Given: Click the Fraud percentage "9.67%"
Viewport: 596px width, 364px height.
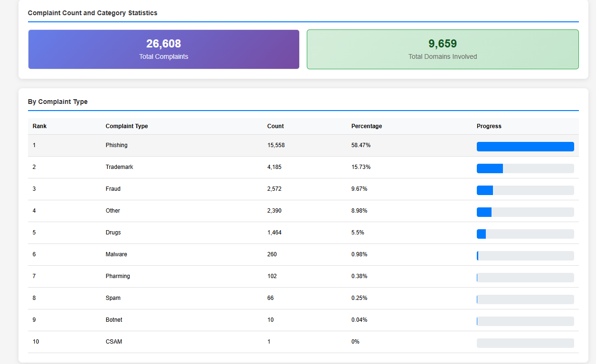Looking at the screenshot, I should [359, 189].
